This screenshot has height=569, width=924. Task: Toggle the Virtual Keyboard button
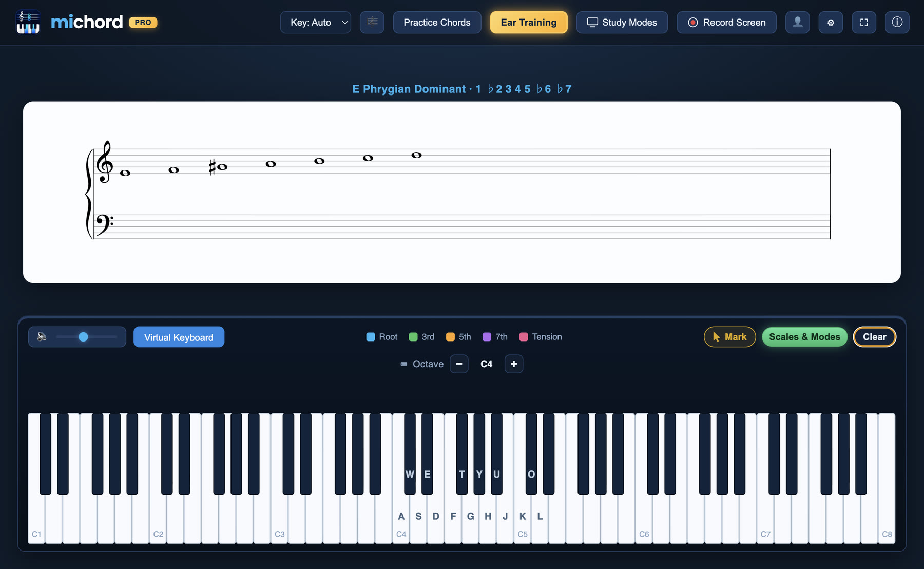(x=179, y=337)
